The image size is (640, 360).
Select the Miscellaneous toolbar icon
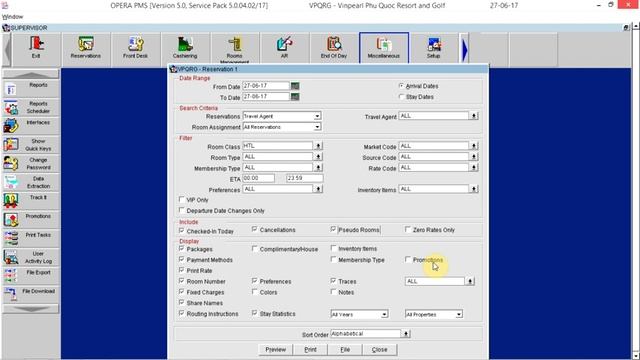(x=384, y=48)
